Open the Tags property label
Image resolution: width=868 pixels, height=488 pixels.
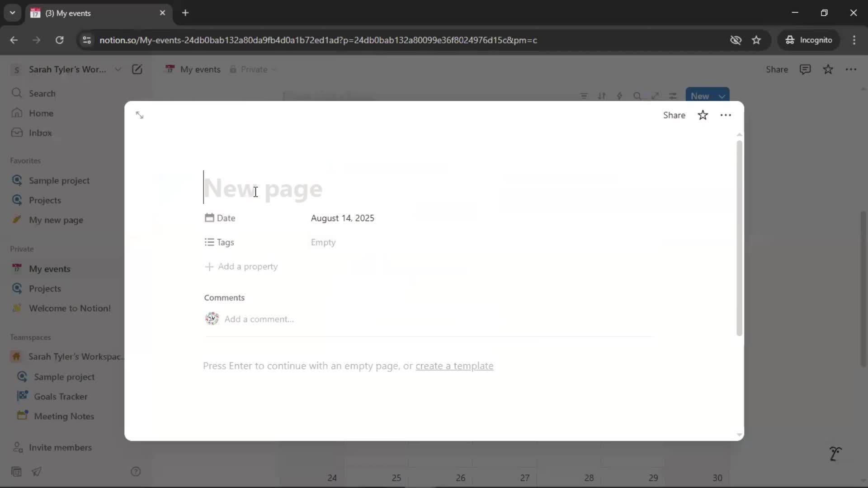pyautogui.click(x=219, y=243)
